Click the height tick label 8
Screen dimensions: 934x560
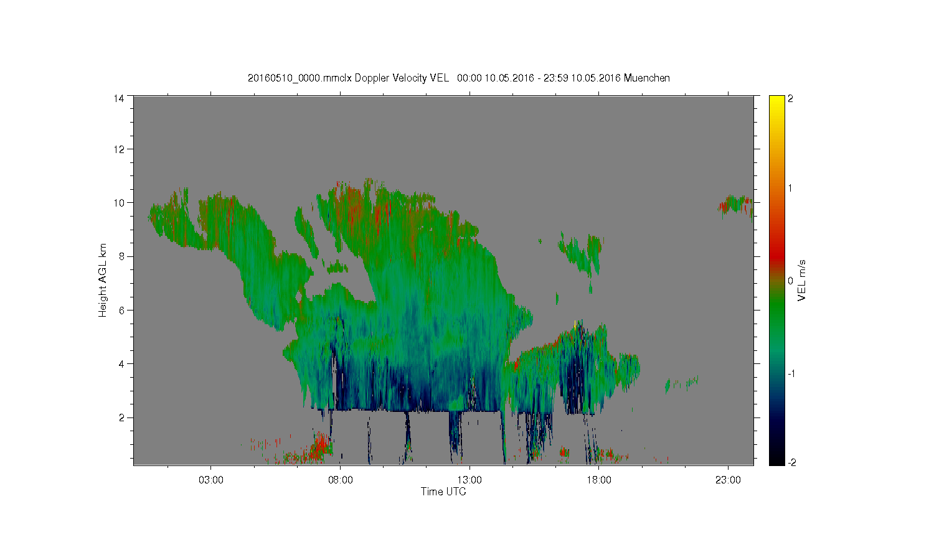122,256
